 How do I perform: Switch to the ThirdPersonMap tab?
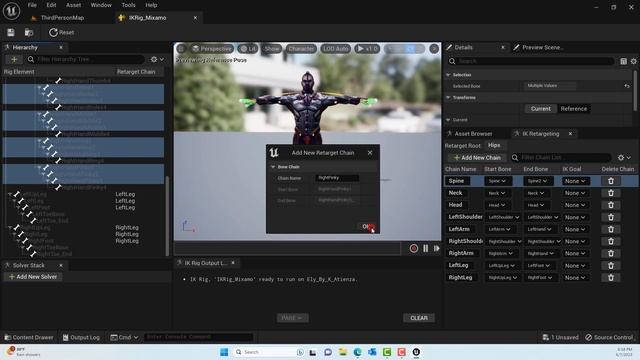pyautogui.click(x=62, y=18)
